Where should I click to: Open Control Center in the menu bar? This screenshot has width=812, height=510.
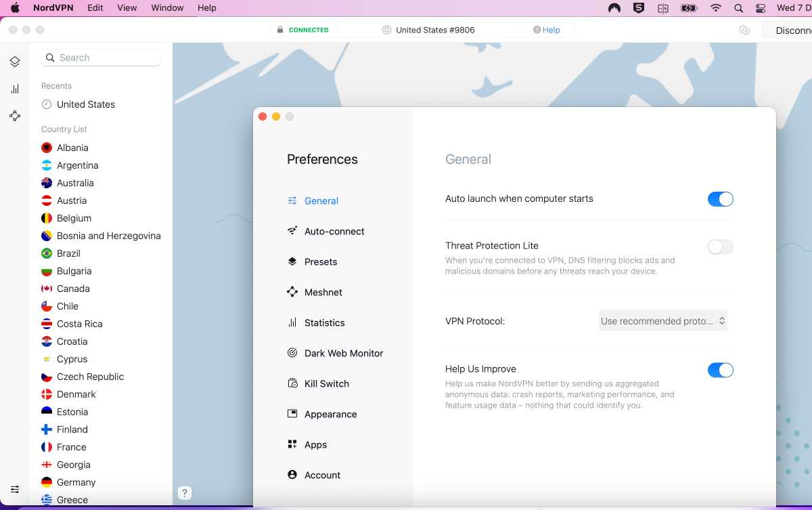tap(761, 8)
